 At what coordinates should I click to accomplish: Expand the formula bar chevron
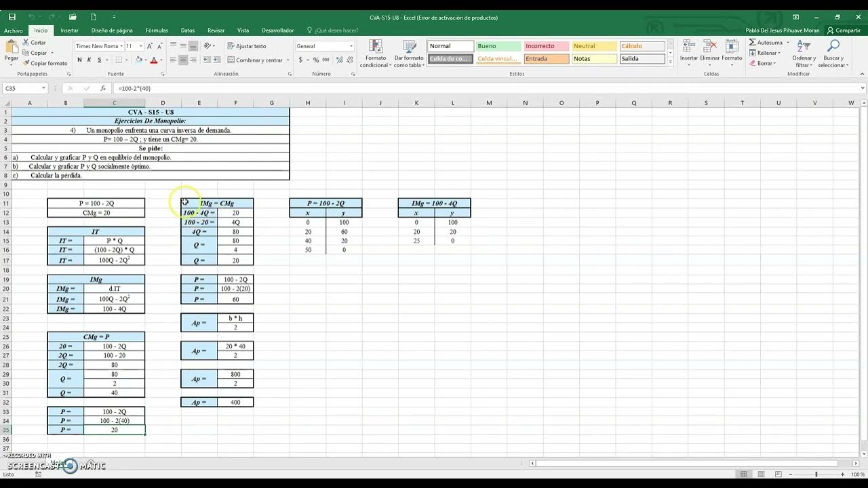pyautogui.click(x=862, y=88)
